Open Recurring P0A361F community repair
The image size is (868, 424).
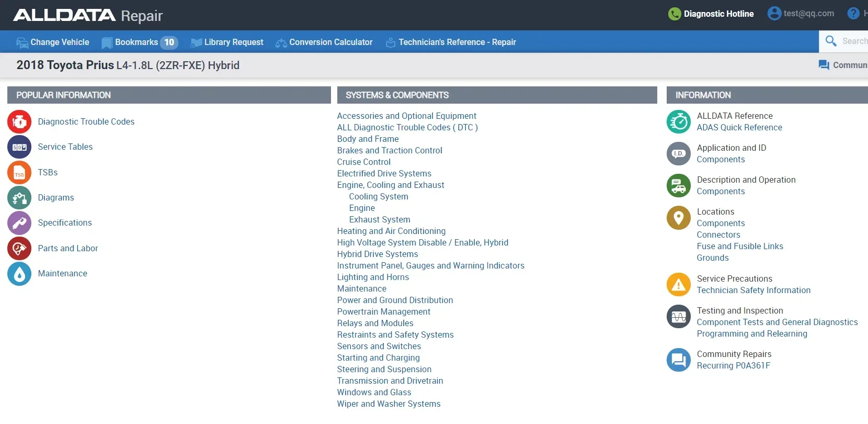733,366
